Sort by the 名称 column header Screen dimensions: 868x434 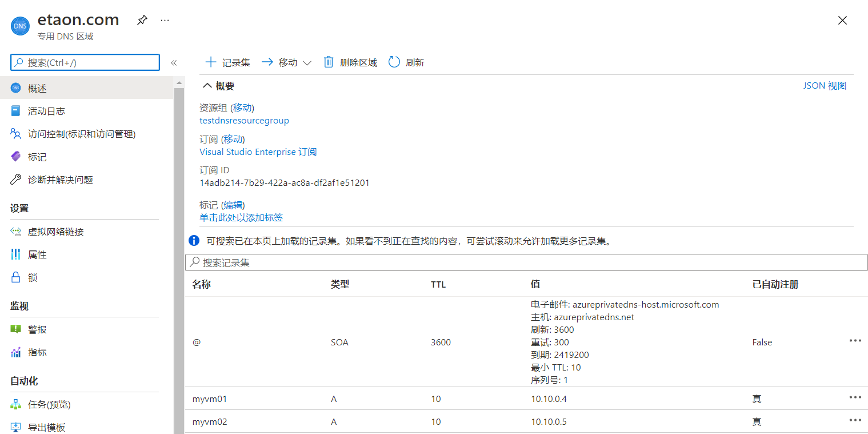[202, 284]
